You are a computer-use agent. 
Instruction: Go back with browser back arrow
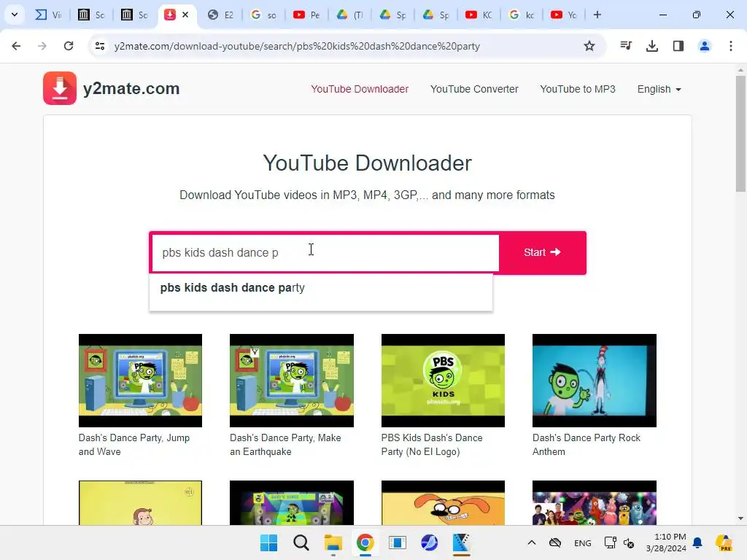[x=16, y=46]
